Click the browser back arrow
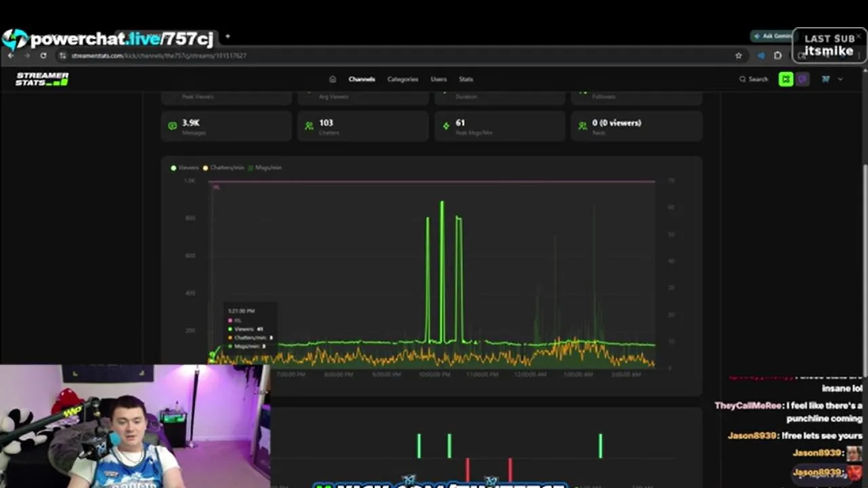Screen dimensions: 868x488 tap(11, 56)
